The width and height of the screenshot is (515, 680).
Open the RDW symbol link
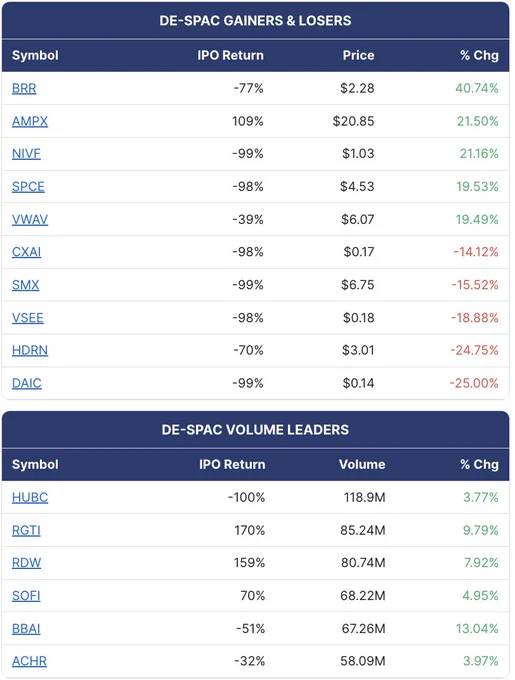click(x=26, y=563)
